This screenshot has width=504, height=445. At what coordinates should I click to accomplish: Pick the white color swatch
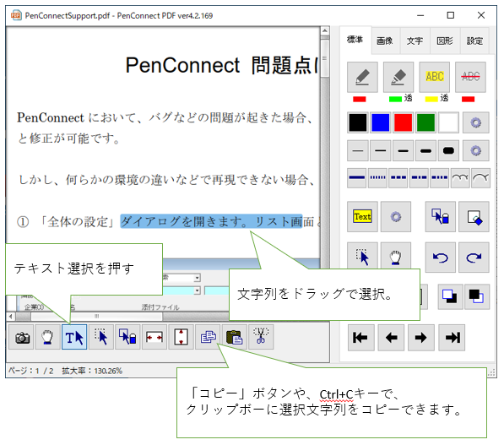tap(448, 122)
